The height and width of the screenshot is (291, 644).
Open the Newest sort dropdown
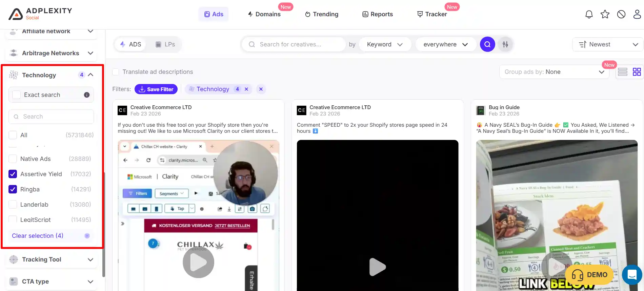pyautogui.click(x=608, y=44)
